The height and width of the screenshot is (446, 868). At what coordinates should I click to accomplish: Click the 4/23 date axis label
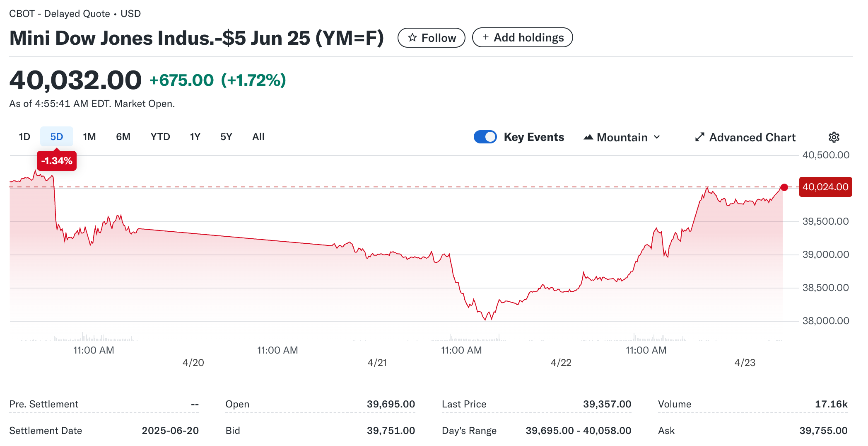point(745,363)
